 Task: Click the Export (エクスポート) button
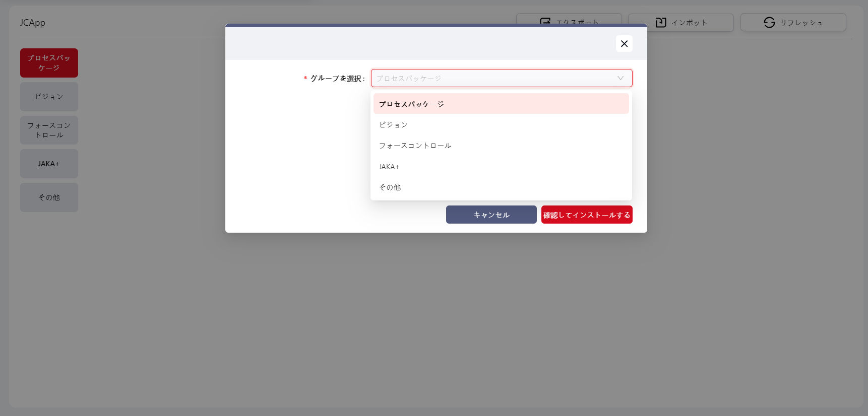pos(569,19)
